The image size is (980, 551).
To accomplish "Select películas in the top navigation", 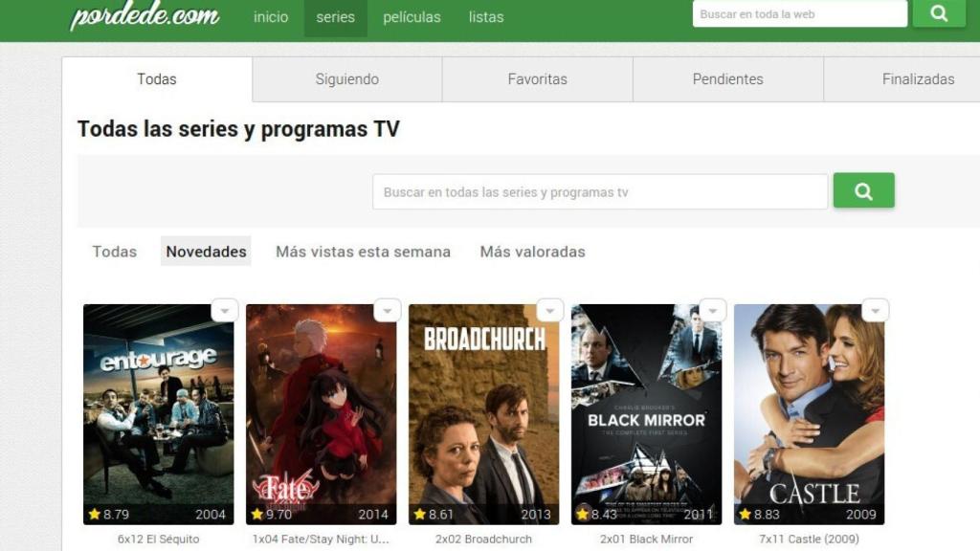I will [x=412, y=17].
